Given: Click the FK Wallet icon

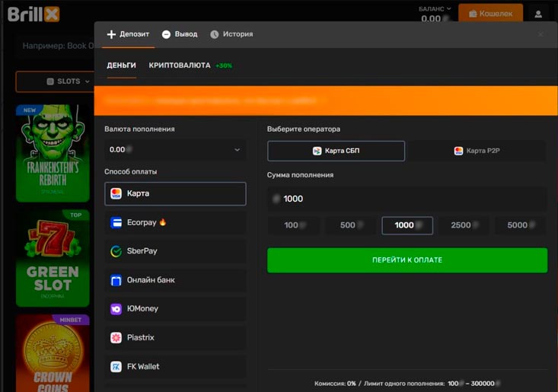Looking at the screenshot, I should point(116,367).
